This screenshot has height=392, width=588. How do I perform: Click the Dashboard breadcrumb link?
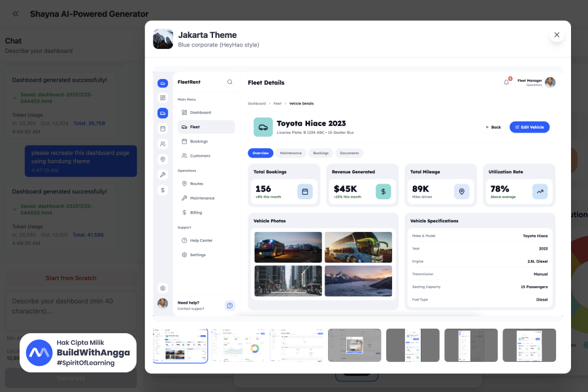(257, 104)
